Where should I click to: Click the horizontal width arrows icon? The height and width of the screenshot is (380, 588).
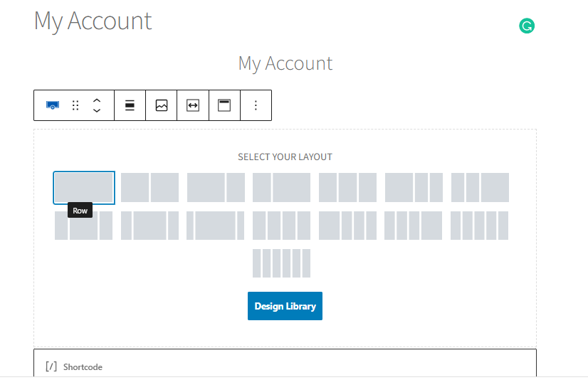click(193, 105)
